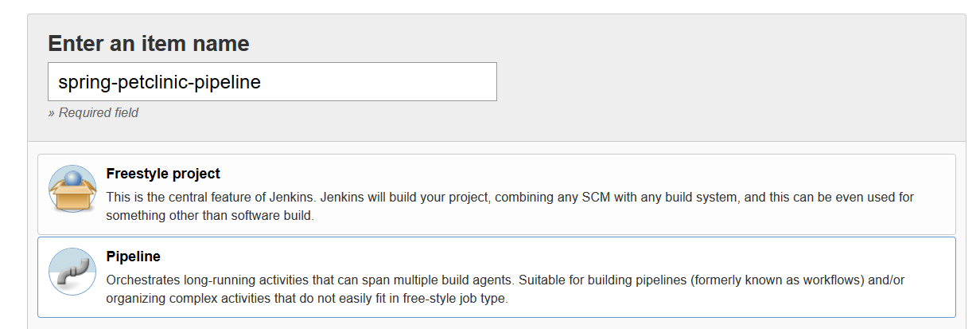
Task: Click the "Enter an item name" heading
Action: (x=148, y=43)
